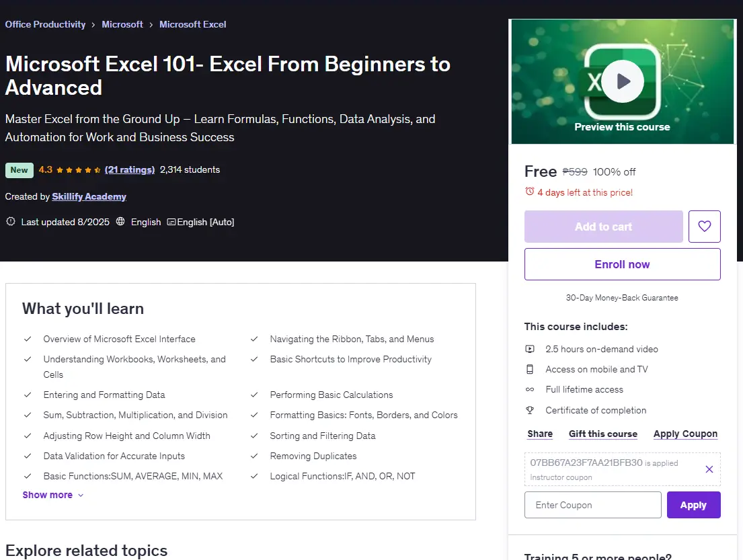The image size is (743, 560).
Task: Click 4 days left at this price
Action: 585,192
